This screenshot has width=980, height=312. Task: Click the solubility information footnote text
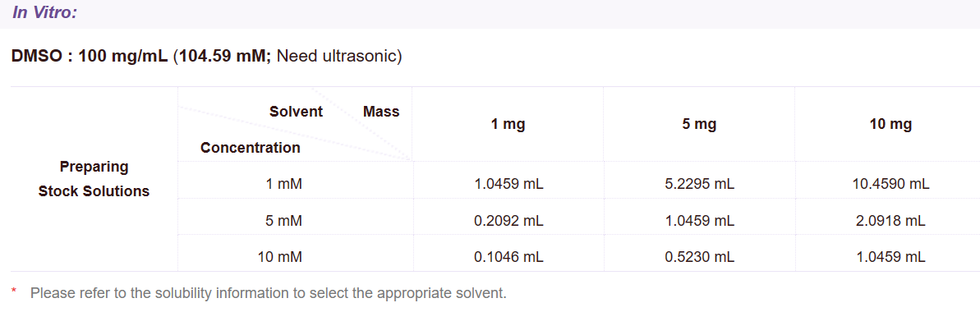coord(269,292)
